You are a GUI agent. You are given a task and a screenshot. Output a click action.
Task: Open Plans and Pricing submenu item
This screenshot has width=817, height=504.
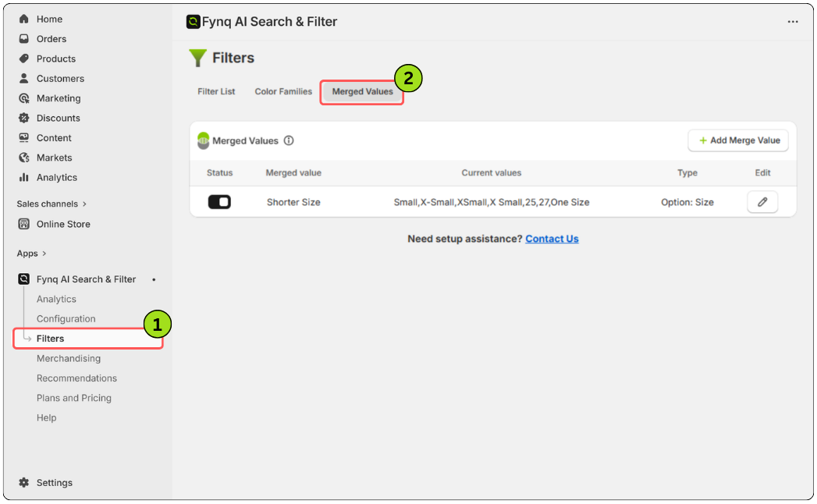[74, 398]
